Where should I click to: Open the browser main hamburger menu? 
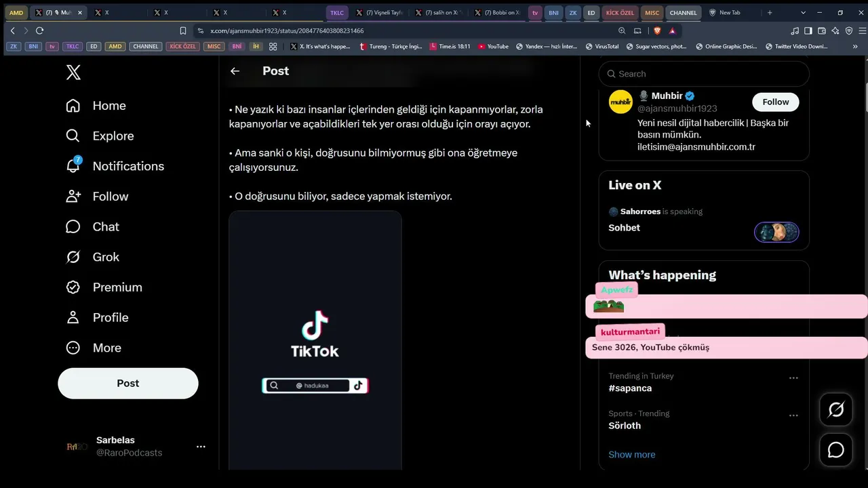click(x=863, y=30)
